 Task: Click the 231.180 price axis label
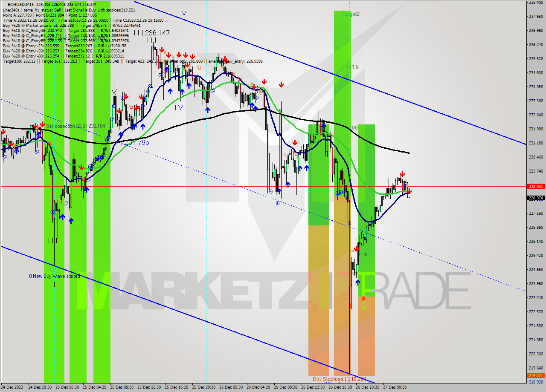[x=535, y=143]
